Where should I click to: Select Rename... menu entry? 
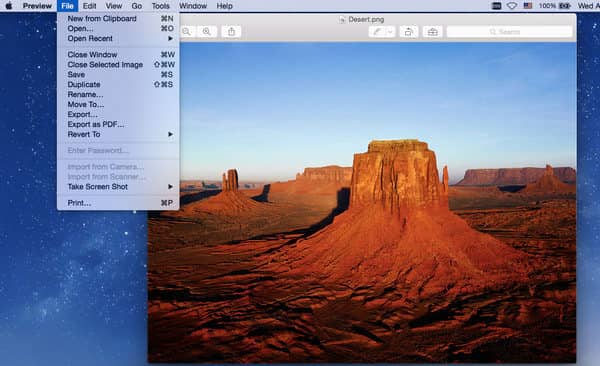[118, 94]
